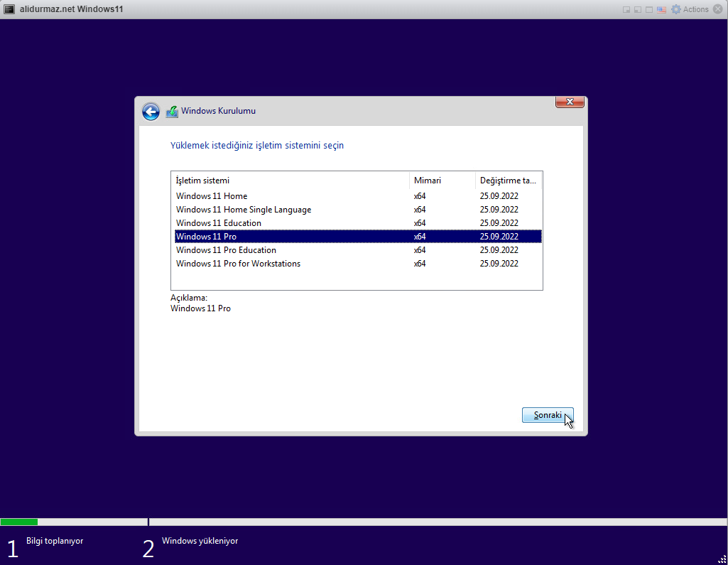Click the back arrow in the setup window

151,112
